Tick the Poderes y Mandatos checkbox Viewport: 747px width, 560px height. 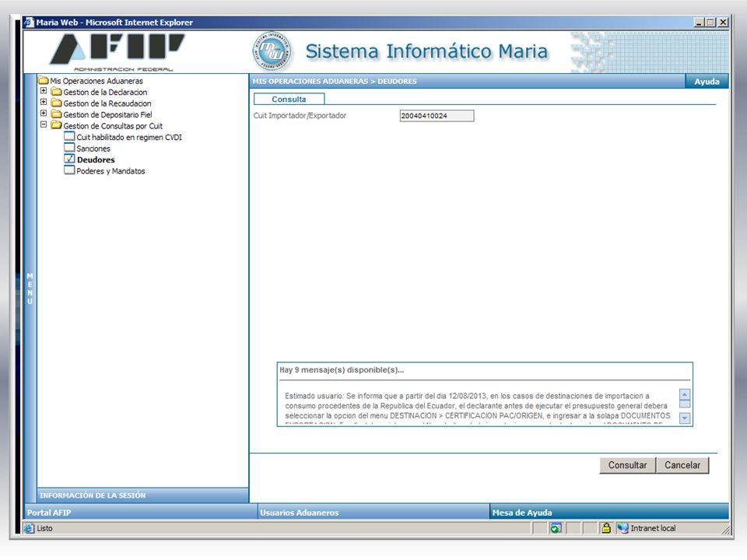coord(69,170)
